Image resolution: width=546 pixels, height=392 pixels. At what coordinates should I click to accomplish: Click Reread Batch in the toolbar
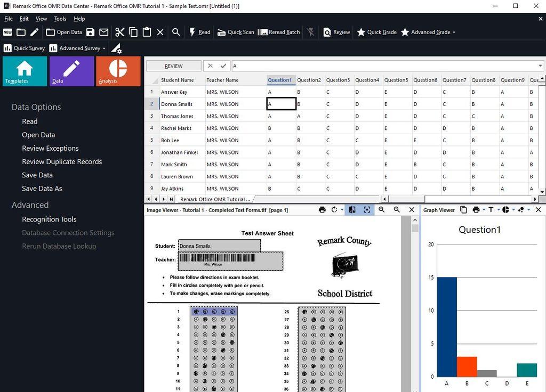278,32
